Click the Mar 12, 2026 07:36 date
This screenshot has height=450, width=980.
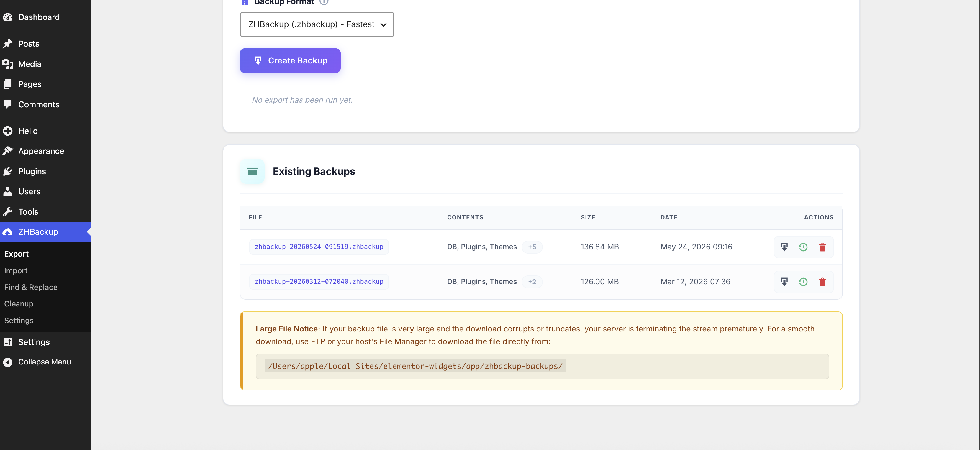(695, 282)
